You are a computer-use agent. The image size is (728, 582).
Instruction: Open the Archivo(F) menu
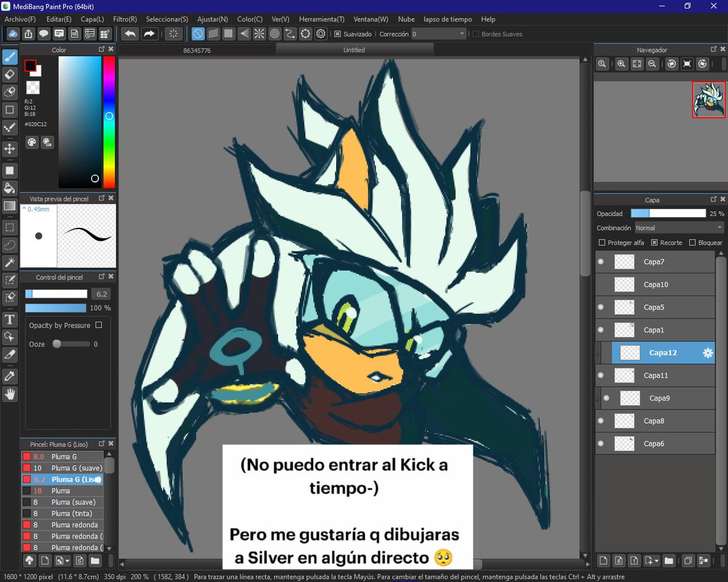(20, 19)
